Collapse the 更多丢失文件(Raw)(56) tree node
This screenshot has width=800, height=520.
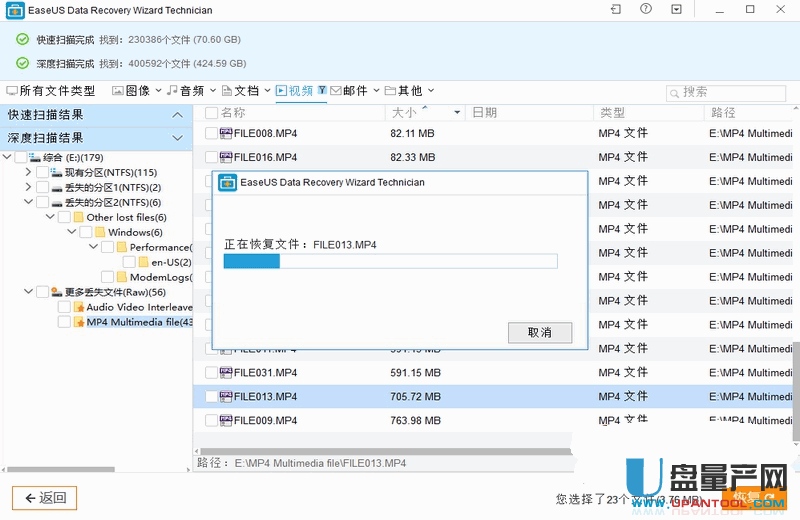pyautogui.click(x=29, y=292)
